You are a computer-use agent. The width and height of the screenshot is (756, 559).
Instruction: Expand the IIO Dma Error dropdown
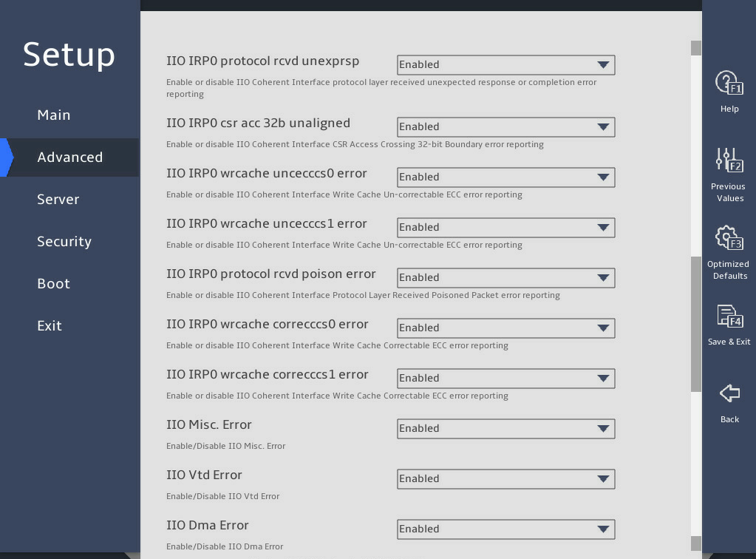click(x=505, y=529)
